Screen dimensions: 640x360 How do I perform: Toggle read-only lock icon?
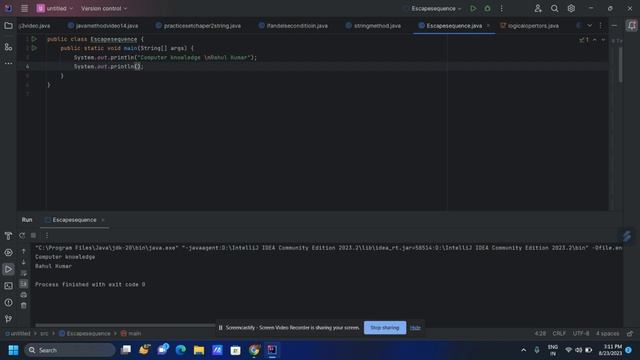pos(630,333)
